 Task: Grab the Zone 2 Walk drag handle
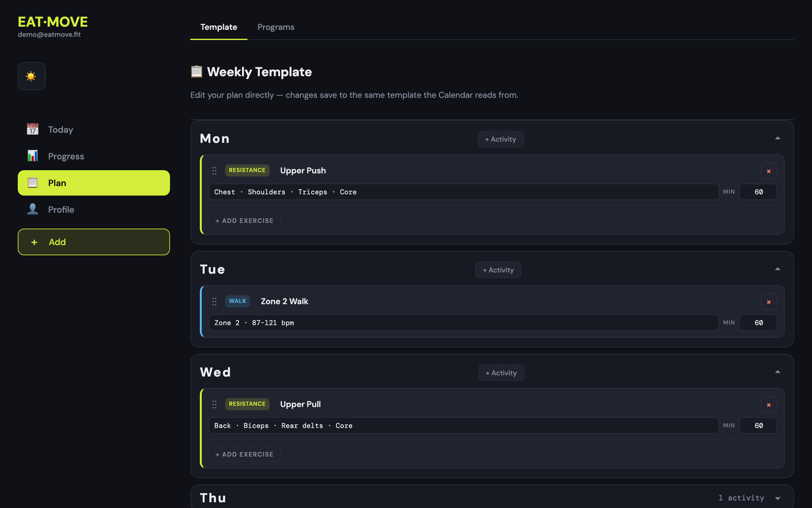(x=214, y=301)
